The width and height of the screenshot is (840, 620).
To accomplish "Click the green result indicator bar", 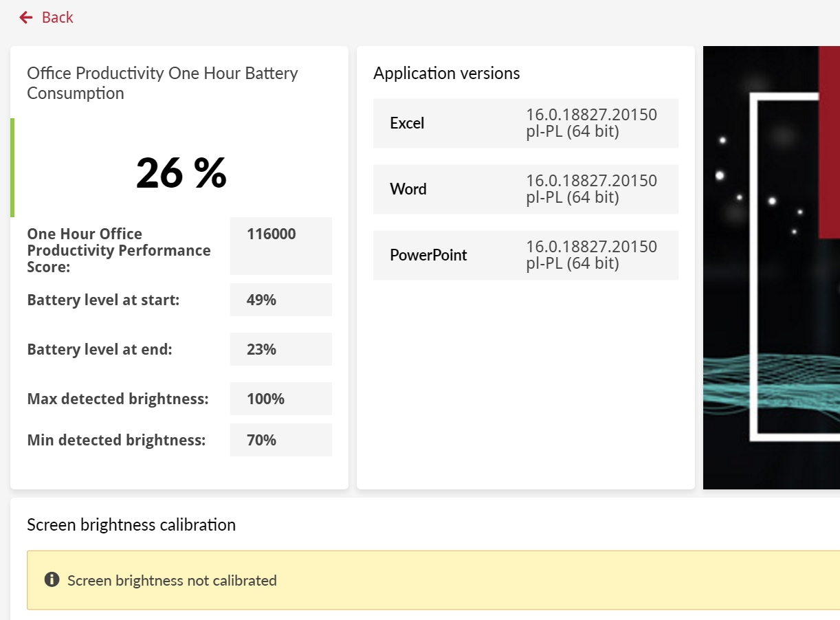I will click(12, 168).
